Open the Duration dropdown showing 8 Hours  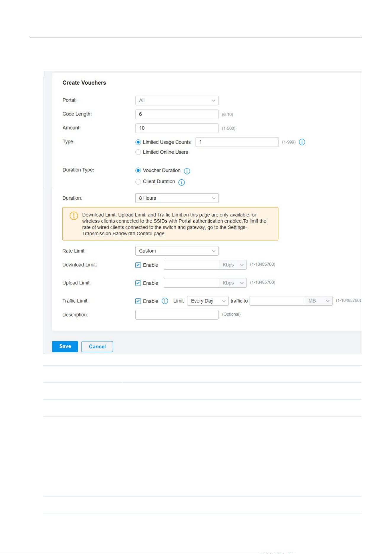(x=177, y=198)
